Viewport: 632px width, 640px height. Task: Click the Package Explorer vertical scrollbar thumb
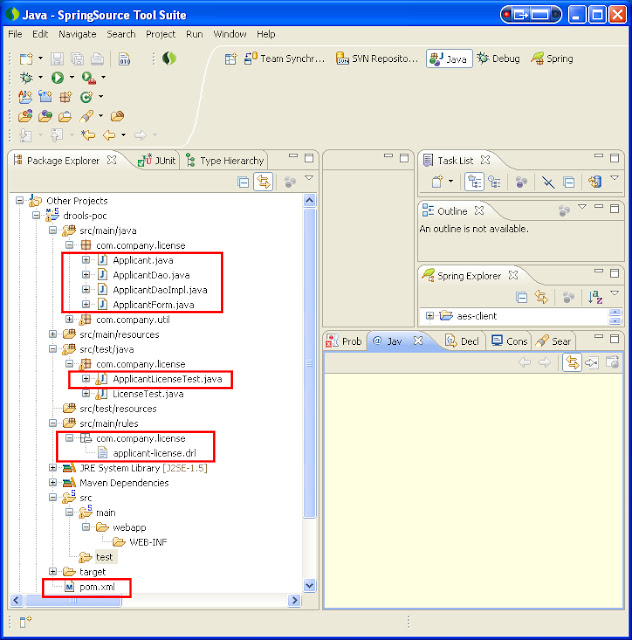click(x=310, y=363)
